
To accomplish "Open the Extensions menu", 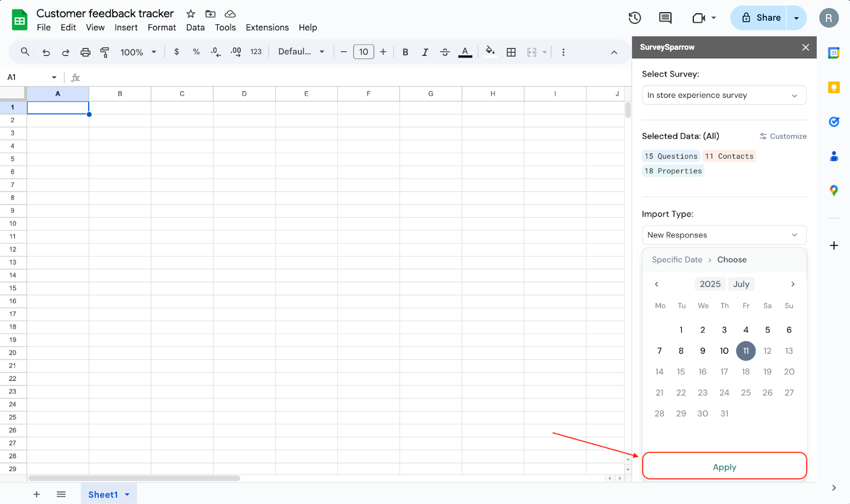I will [x=267, y=28].
